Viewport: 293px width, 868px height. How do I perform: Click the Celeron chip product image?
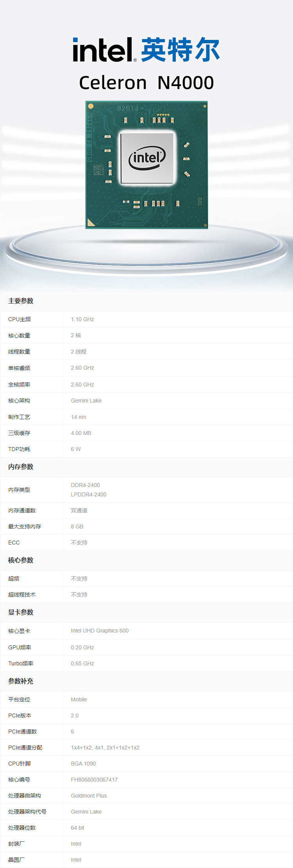click(x=146, y=165)
